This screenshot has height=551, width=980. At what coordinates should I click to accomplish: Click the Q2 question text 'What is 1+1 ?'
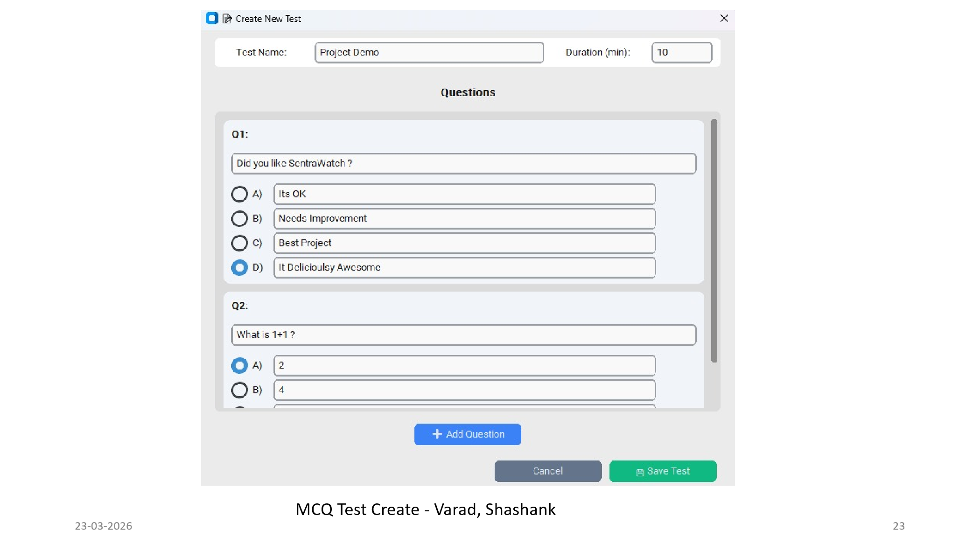[463, 335]
